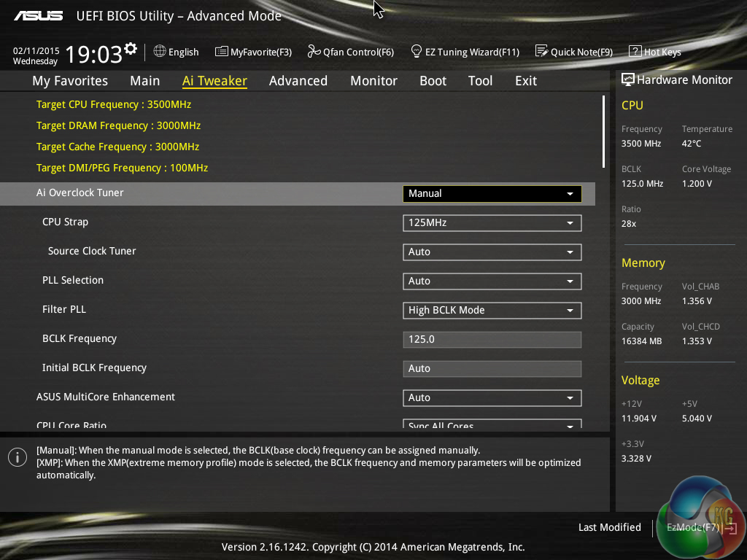Viewport: 747px width, 560px height.
Task: Go to the Boot tab
Action: coord(433,81)
